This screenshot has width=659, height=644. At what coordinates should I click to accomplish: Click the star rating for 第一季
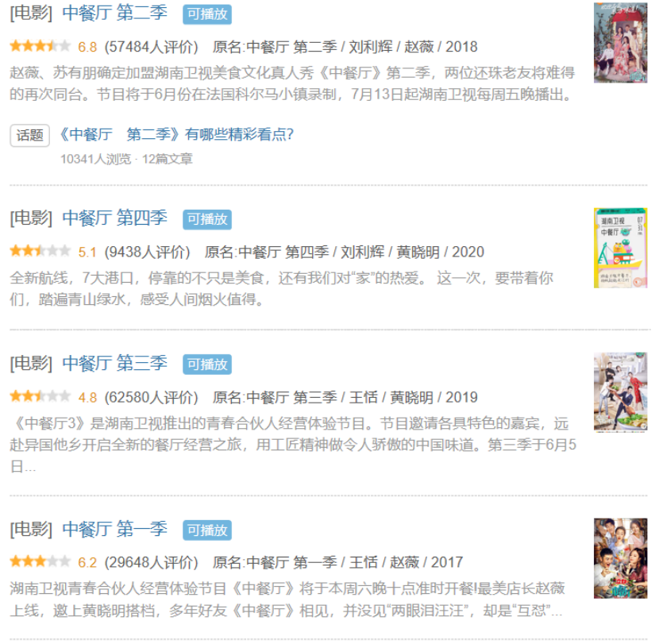40,561
